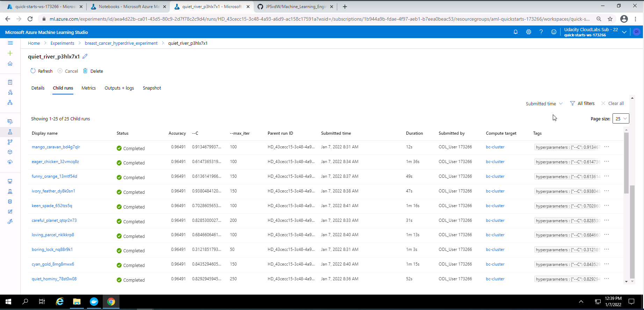Open the Datastores cylinder icon
Screen dimensions: 644x310
coord(10,202)
